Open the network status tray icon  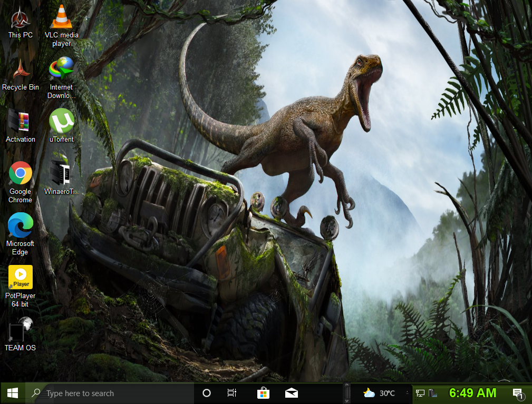point(420,393)
